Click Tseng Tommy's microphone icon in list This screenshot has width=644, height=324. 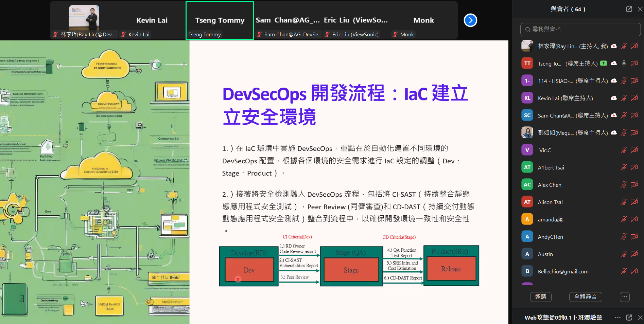pos(624,63)
